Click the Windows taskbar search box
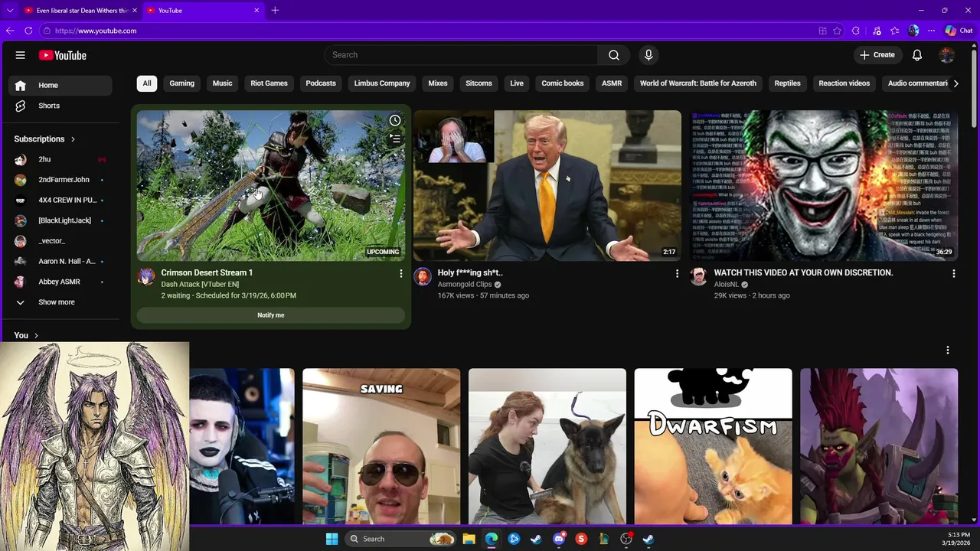Viewport: 980px width, 551px height. (x=401, y=539)
